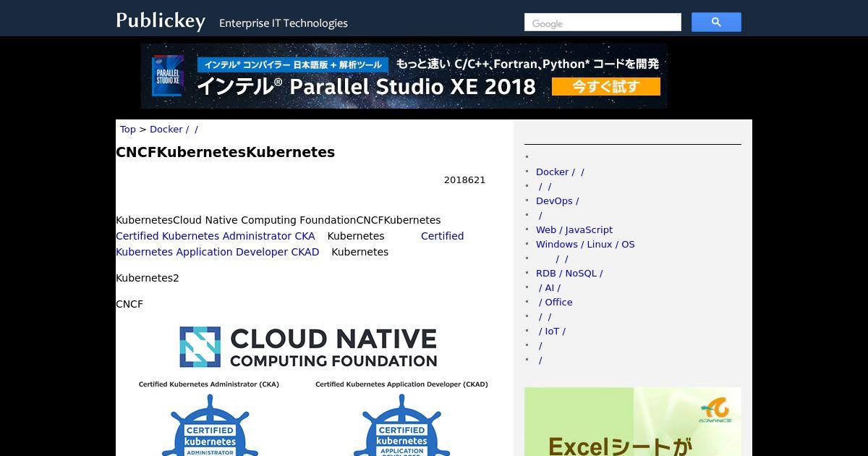Select the Web / JavaScript category
868x456 pixels.
click(574, 230)
